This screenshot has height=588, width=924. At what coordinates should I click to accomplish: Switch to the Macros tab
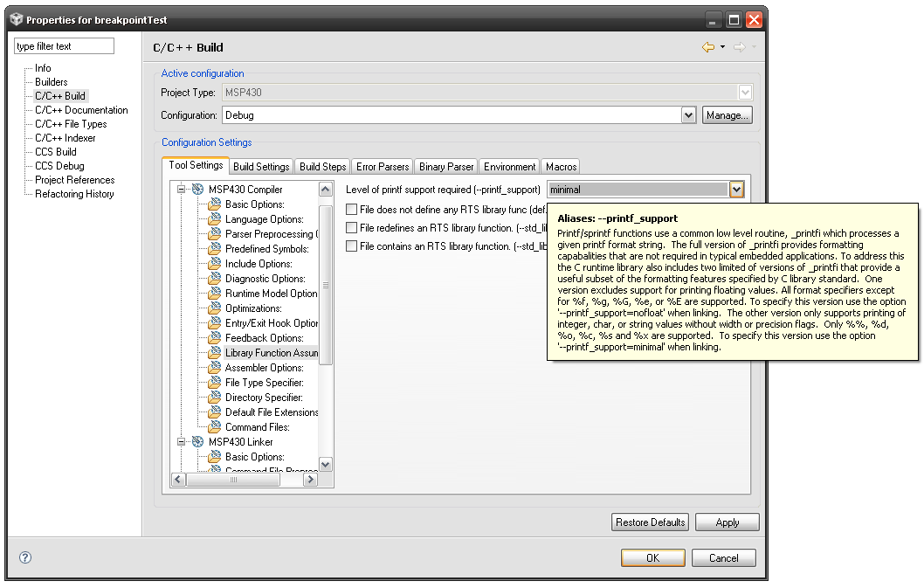tap(561, 167)
